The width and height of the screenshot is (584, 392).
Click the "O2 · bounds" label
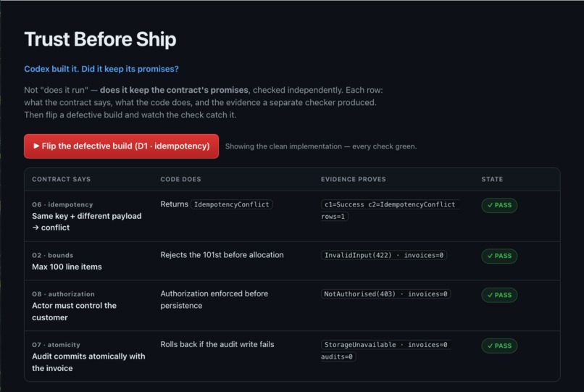[x=52, y=255]
